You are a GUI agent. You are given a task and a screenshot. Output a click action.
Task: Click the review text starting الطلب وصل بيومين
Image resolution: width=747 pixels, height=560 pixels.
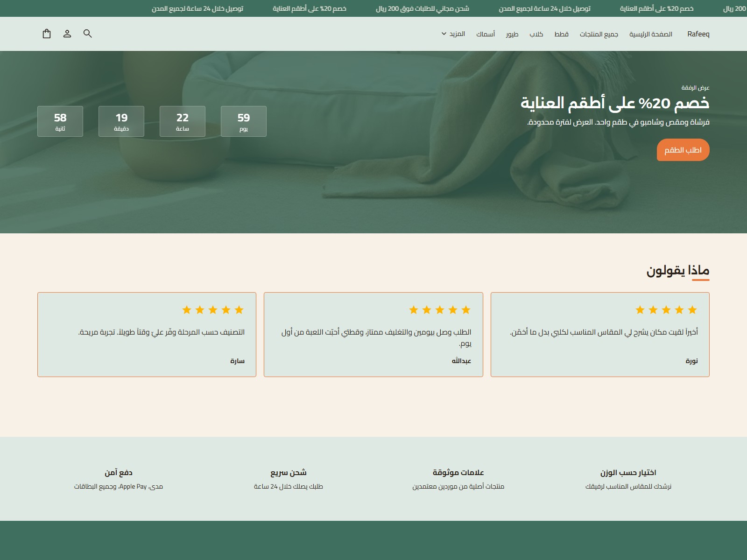(376, 338)
